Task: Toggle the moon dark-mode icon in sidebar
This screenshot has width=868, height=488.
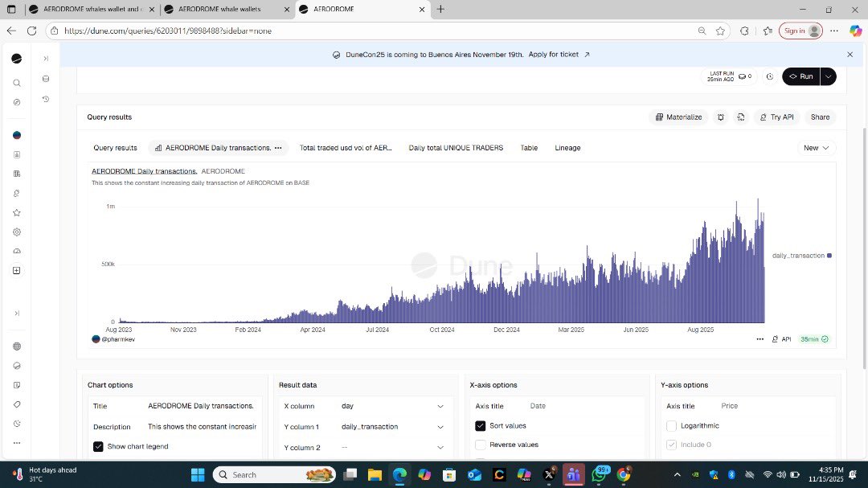Action: tap(17, 424)
